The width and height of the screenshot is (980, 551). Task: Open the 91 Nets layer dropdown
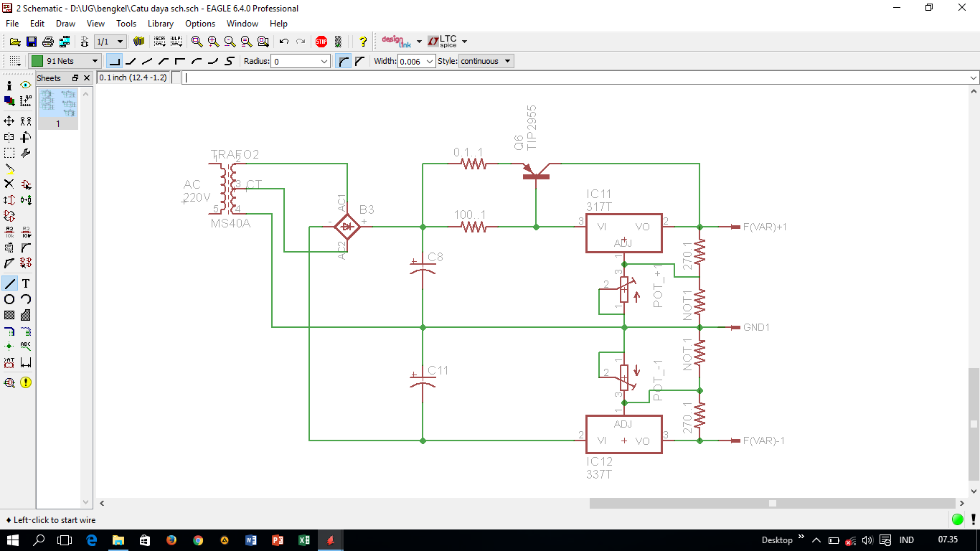point(65,61)
